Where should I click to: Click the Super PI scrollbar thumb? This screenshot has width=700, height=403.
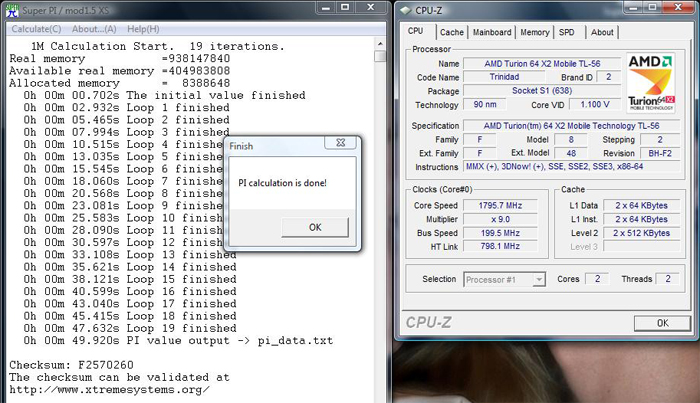point(380,56)
